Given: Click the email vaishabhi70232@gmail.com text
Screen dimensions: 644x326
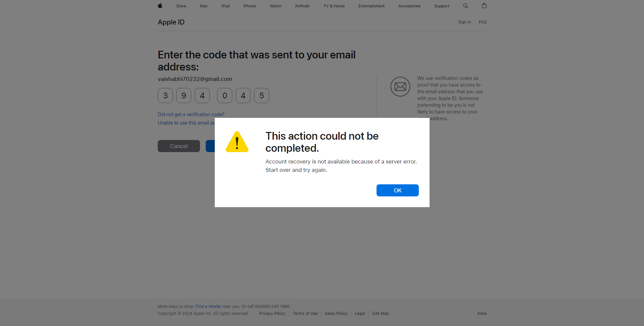Looking at the screenshot, I should pyautogui.click(x=195, y=79).
